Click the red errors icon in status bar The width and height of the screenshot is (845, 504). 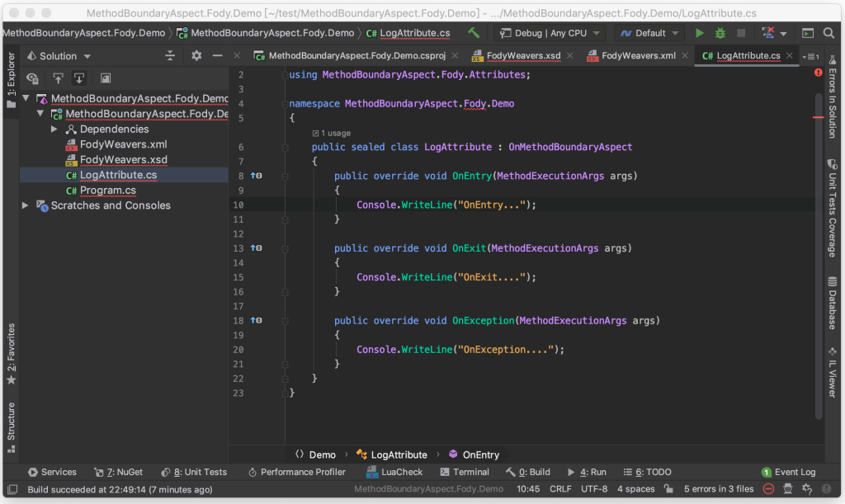[768, 489]
